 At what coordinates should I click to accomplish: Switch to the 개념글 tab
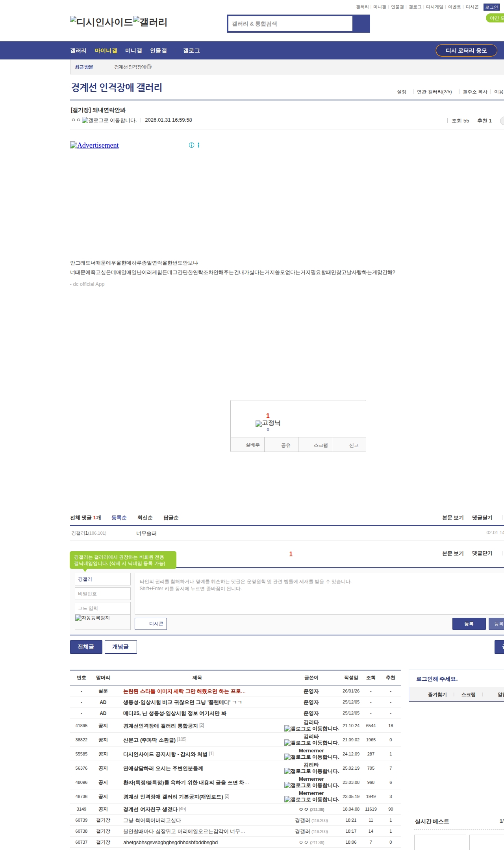coord(120,647)
